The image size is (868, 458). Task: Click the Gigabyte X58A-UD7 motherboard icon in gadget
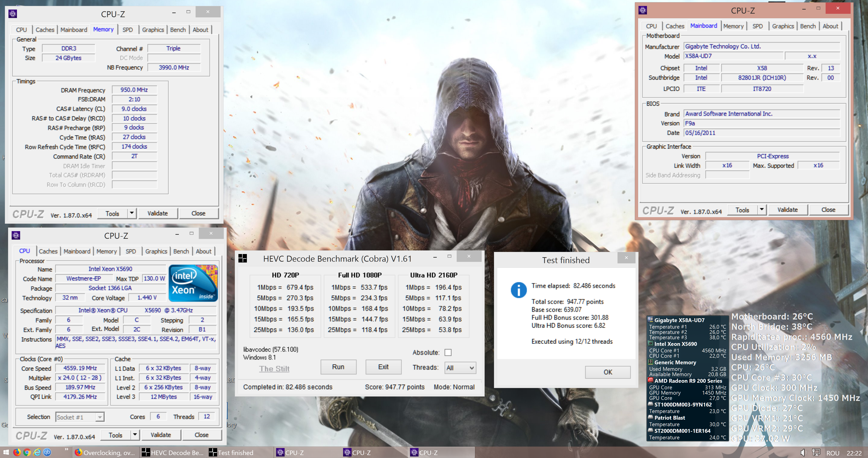(x=650, y=319)
